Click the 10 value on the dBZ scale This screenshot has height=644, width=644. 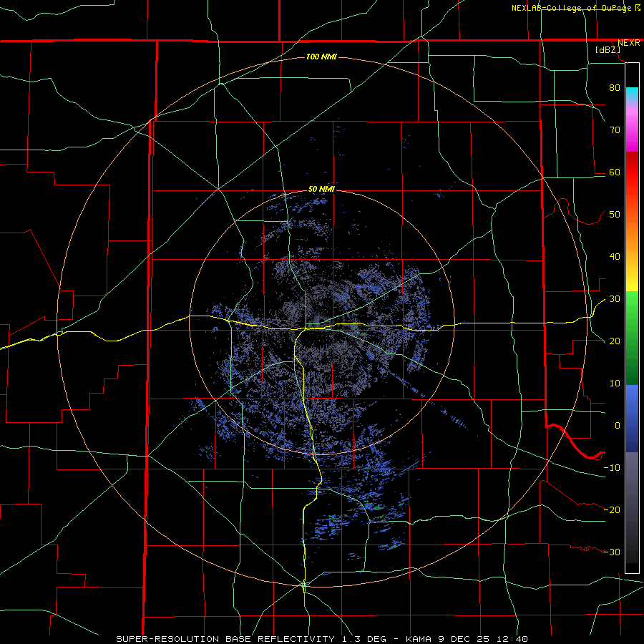pos(615,384)
